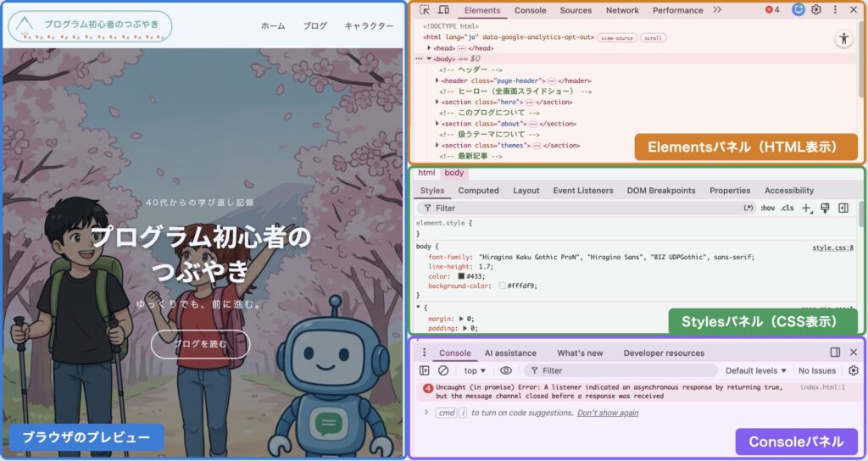Viewport: 868px width, 461px height.
Task: Click the new style rule plus icon
Action: coord(807,208)
